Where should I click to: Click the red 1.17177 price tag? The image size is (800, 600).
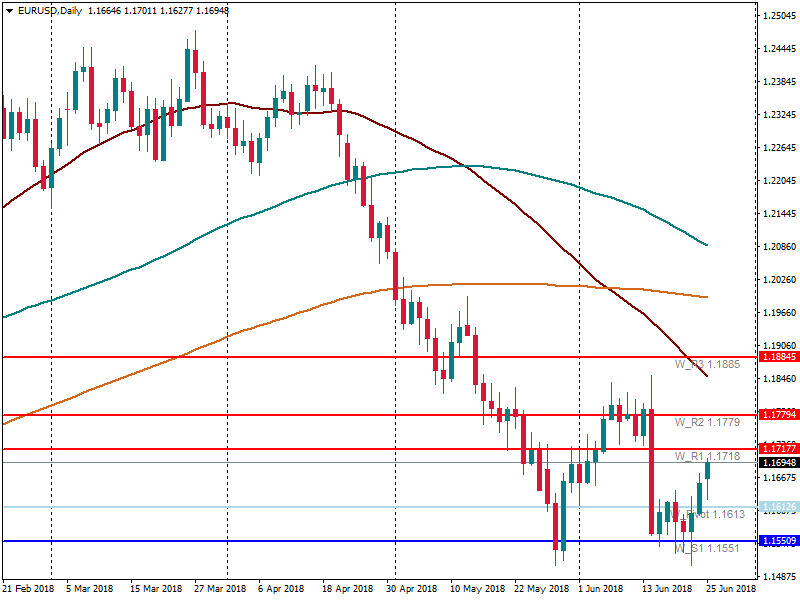coord(779,448)
